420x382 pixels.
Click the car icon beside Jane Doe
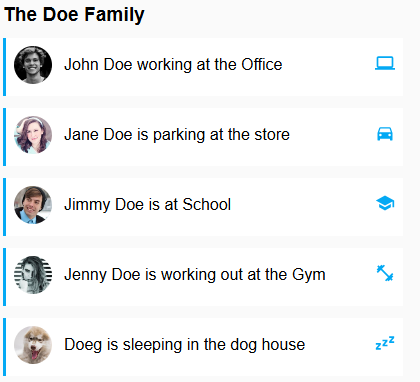pos(385,134)
